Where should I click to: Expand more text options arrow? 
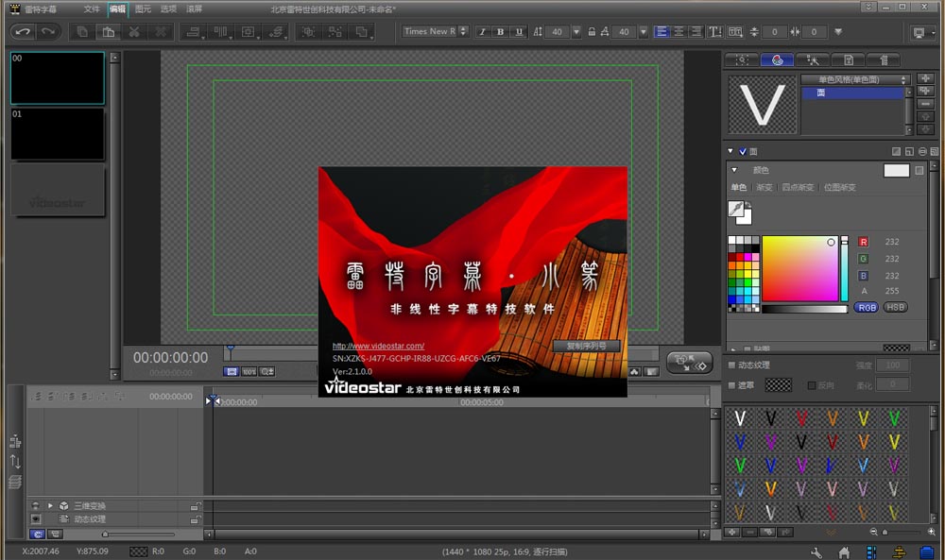[x=838, y=31]
